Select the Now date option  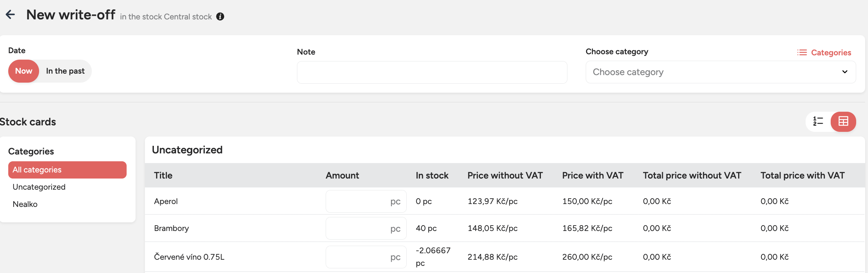[24, 71]
